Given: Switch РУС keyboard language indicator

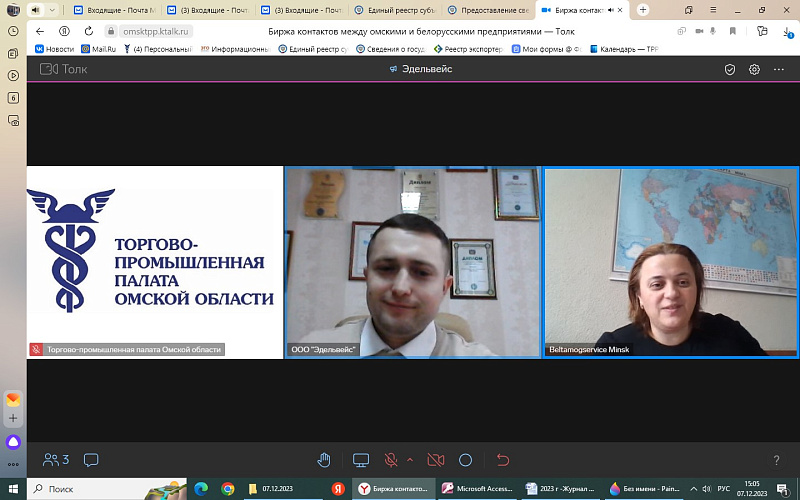Looking at the screenshot, I should (x=723, y=489).
